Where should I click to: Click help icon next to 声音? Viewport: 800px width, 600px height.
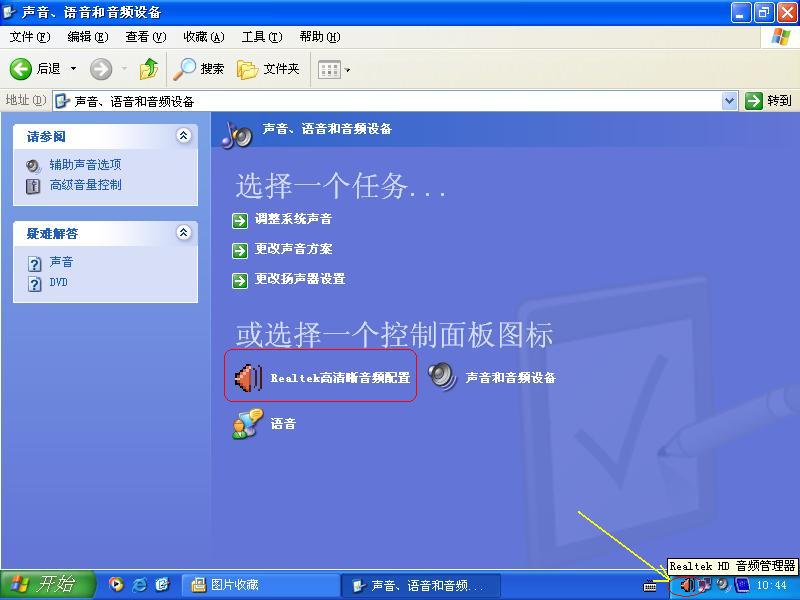pos(34,264)
